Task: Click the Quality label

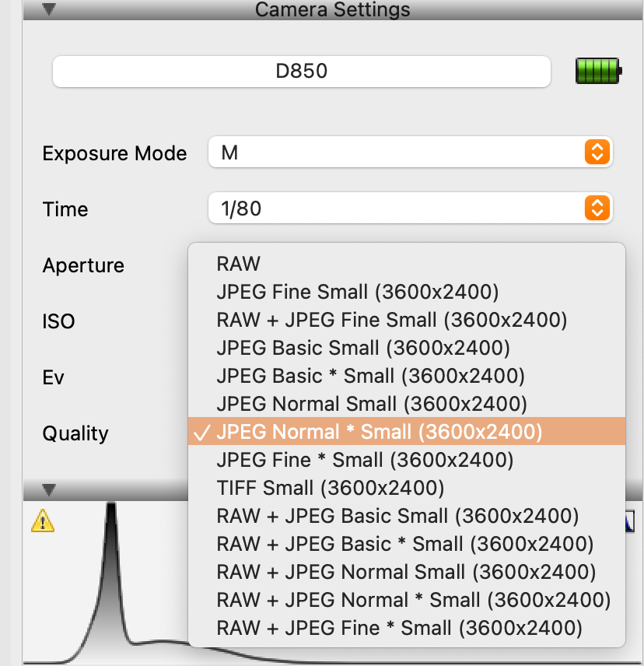Action: pyautogui.click(x=75, y=433)
